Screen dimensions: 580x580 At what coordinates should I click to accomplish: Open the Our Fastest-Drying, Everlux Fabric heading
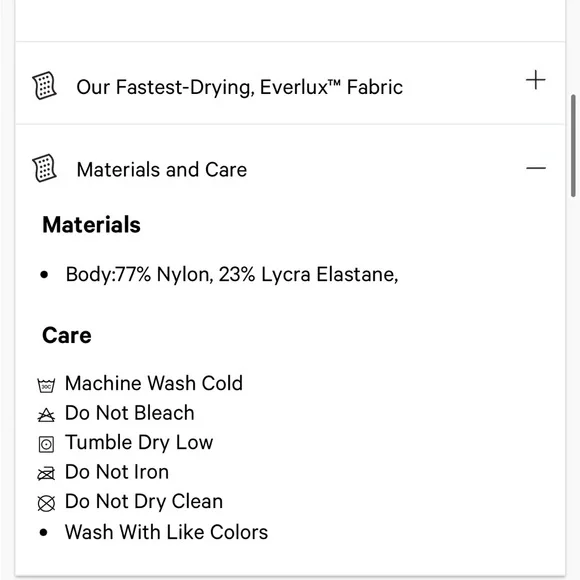pos(239,87)
